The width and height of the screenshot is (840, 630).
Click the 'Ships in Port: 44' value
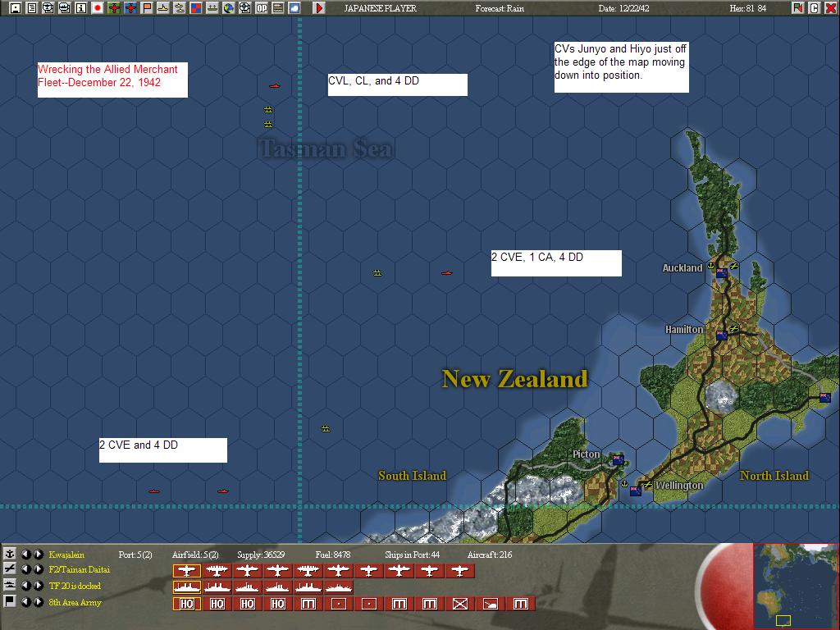click(x=412, y=555)
